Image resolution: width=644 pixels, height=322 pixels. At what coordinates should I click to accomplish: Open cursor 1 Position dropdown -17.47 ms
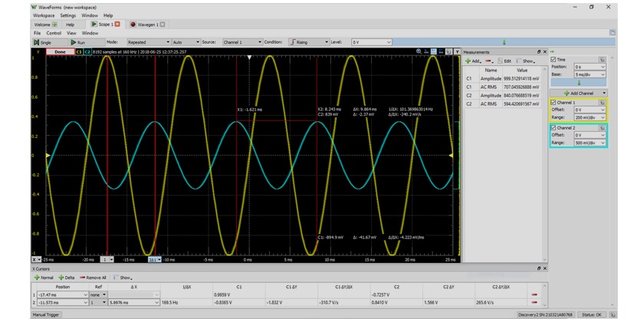[x=63, y=295]
